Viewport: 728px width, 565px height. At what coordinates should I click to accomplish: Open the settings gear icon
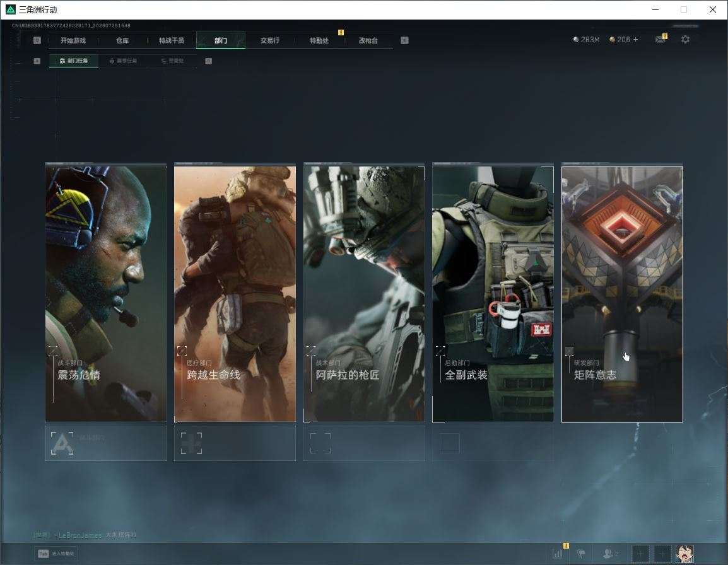pos(685,40)
